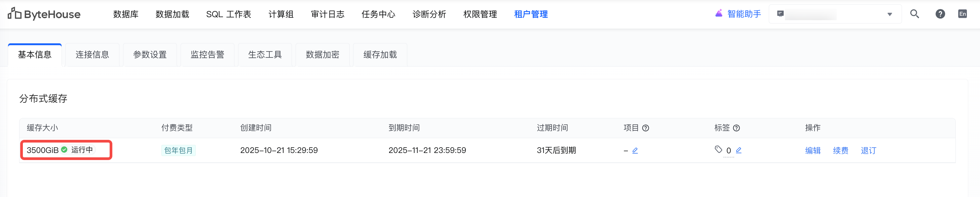980x197 pixels.
Task: Open the 数据库 menu
Action: pyautogui.click(x=125, y=14)
